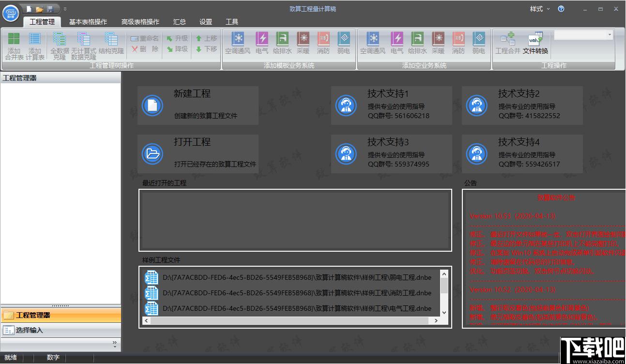Open the quick-access toolbar customize arrow
Screen dimensions: 626x364
(x=65, y=9)
